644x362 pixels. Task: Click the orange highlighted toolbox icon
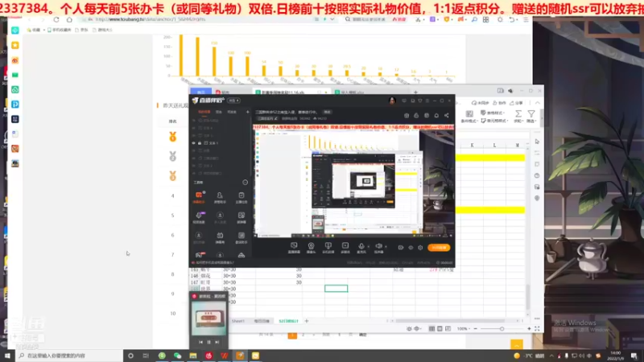pyautogui.click(x=199, y=196)
